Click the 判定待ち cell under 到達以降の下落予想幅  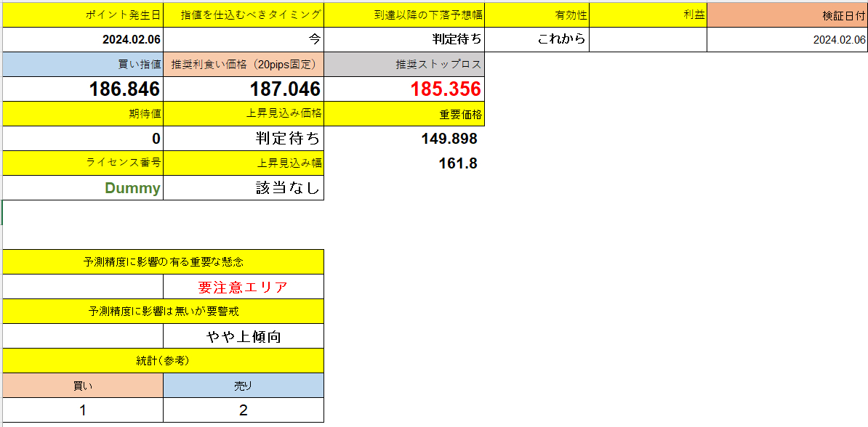click(404, 39)
